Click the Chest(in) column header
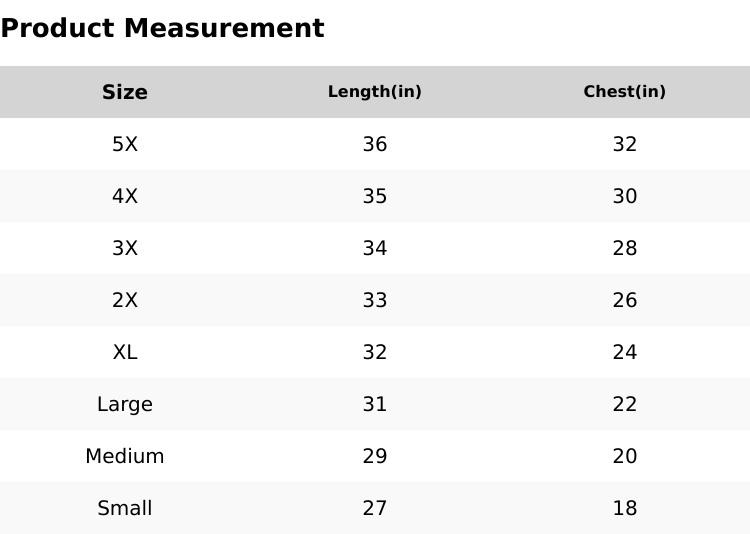The image size is (750, 534). (625, 92)
